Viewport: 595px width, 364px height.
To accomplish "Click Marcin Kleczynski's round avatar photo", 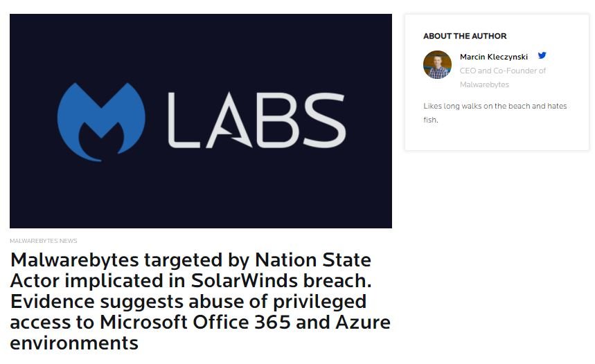I will (437, 65).
